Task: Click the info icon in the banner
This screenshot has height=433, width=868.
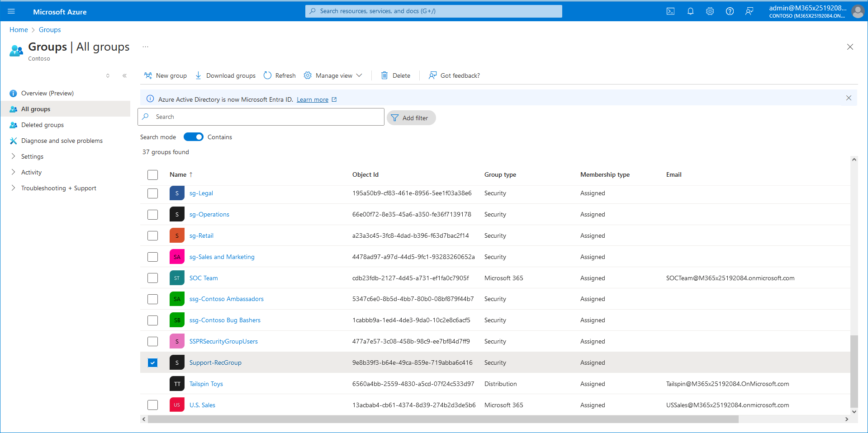Action: coord(150,99)
